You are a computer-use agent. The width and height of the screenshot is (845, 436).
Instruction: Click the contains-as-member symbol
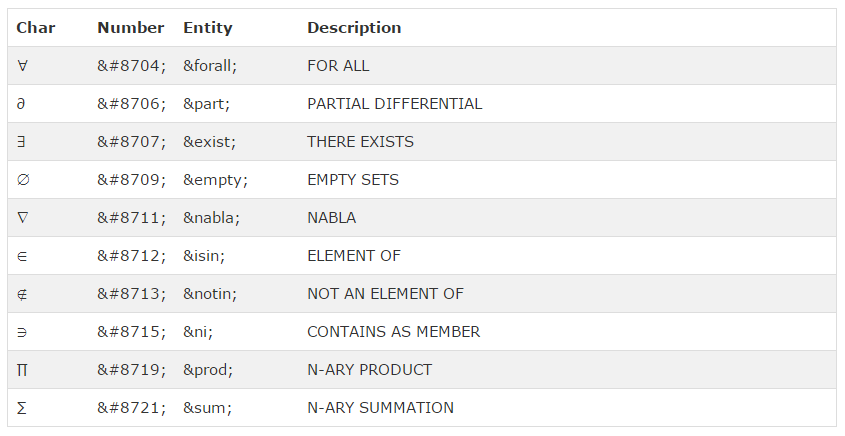click(x=22, y=332)
